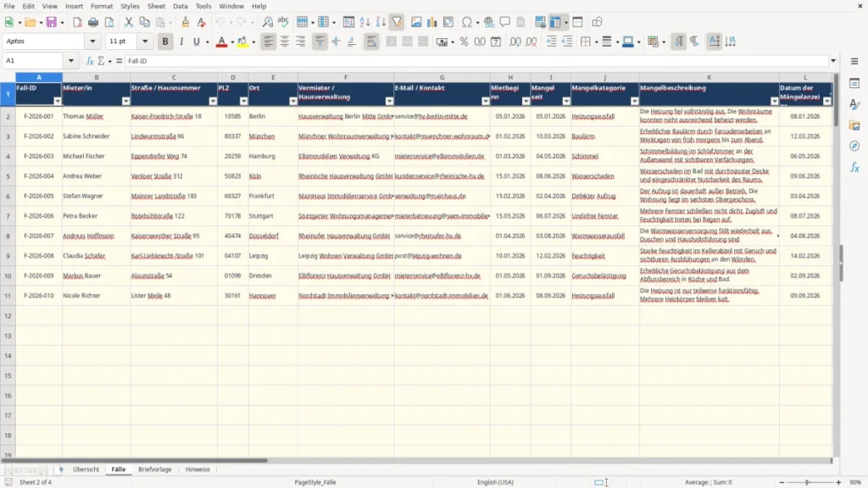Click English (USA) language in status bar
This screenshot has height=488, width=868.
(495, 482)
